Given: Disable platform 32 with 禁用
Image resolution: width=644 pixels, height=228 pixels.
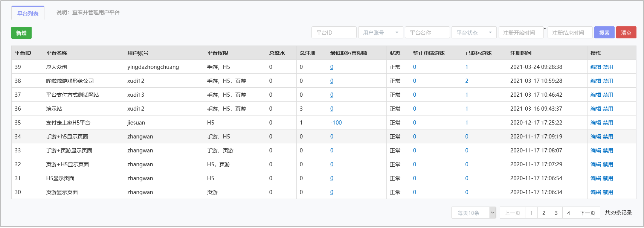Looking at the screenshot, I should point(607,164).
